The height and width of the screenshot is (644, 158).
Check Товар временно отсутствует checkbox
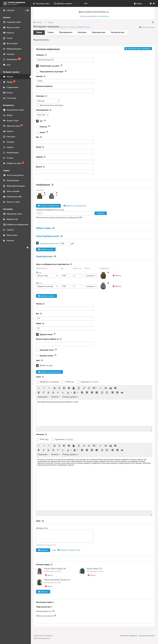pyautogui.click(x=37, y=71)
